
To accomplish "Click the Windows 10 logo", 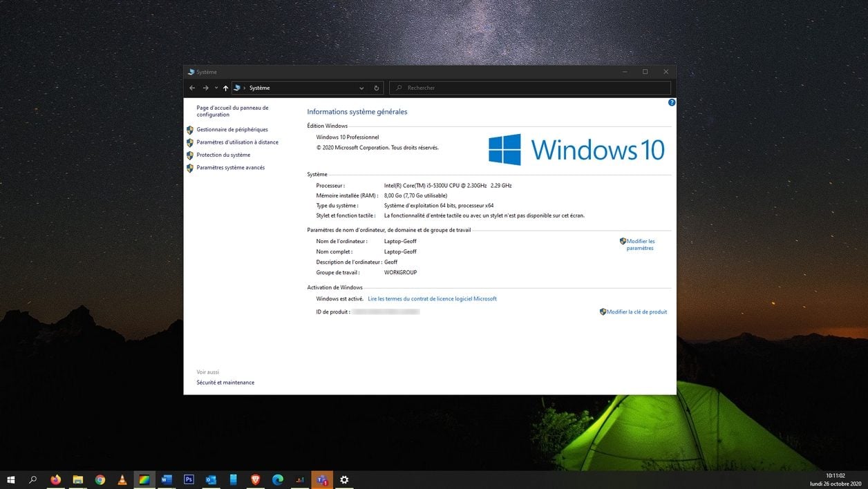I will coord(576,150).
